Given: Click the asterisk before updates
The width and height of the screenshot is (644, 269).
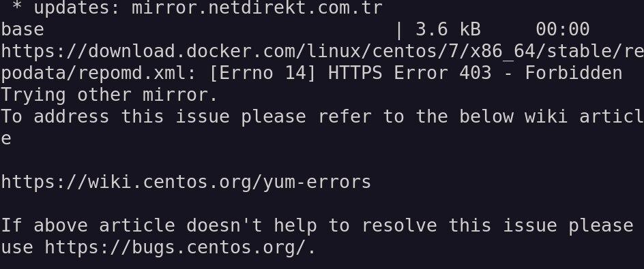Looking at the screenshot, I should click(x=17, y=6).
